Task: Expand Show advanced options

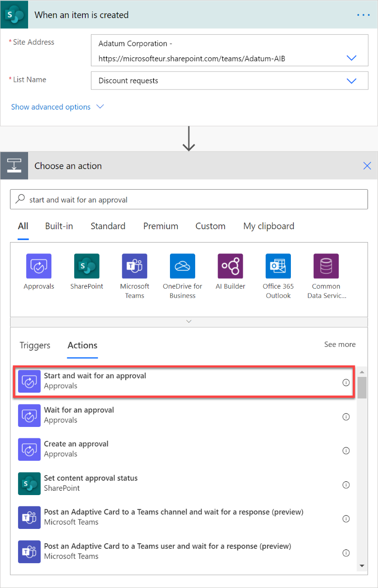Action: [x=57, y=107]
